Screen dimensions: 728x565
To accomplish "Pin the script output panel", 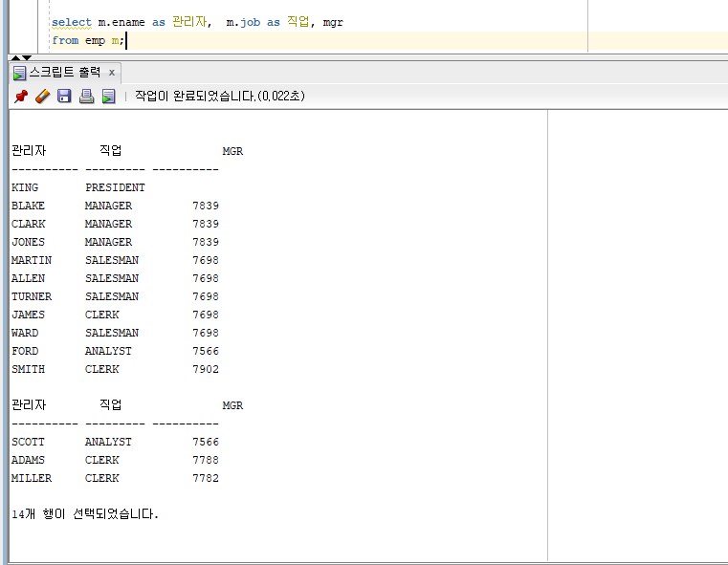I will (x=21, y=96).
